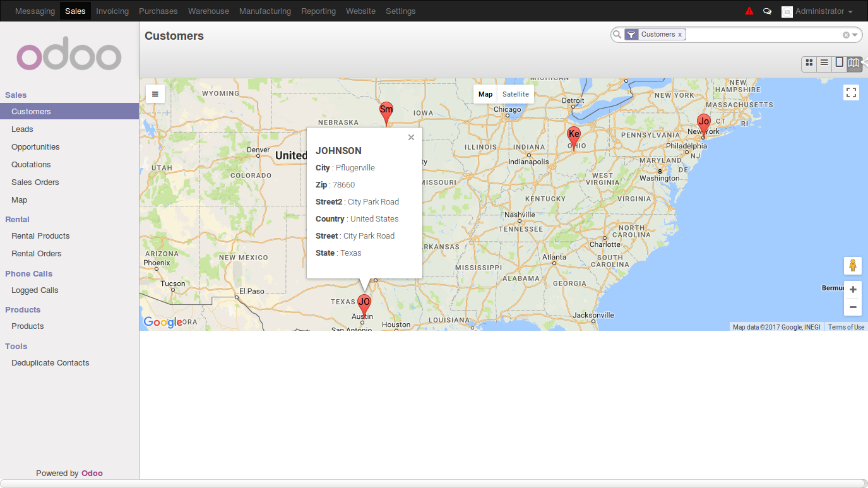Open the Invoicing menu
This screenshot has height=488, width=868.
pos(112,11)
